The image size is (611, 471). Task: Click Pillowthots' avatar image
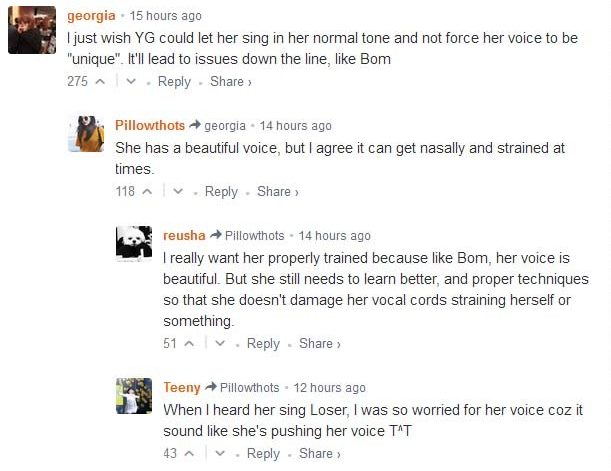pyautogui.click(x=86, y=133)
